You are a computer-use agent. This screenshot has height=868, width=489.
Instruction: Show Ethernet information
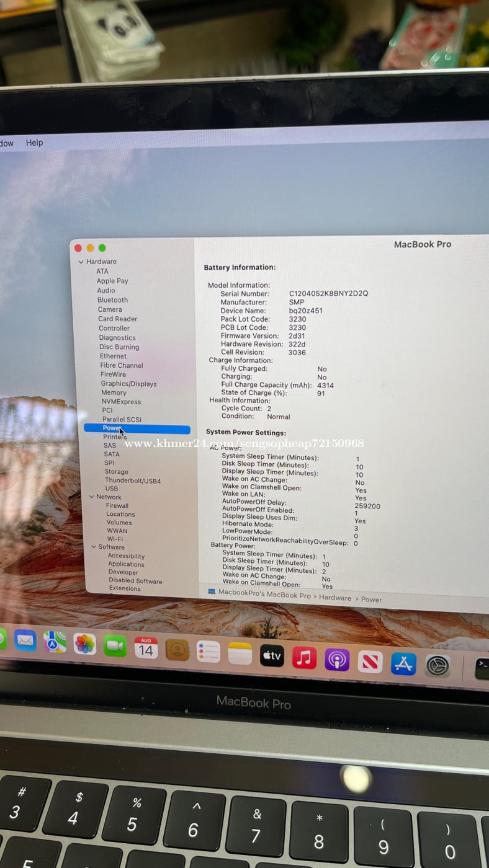point(114,356)
